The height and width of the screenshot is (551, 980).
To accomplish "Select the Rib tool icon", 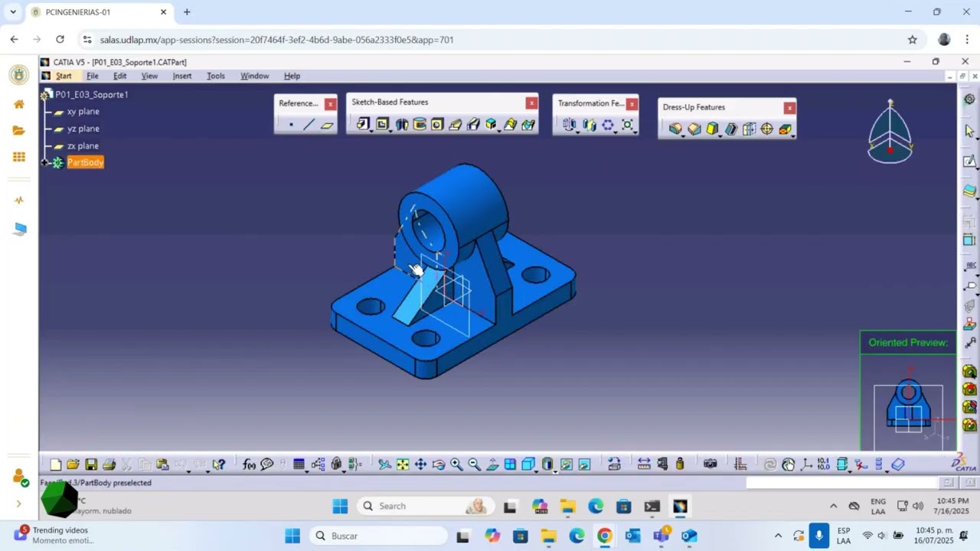I will point(456,124).
